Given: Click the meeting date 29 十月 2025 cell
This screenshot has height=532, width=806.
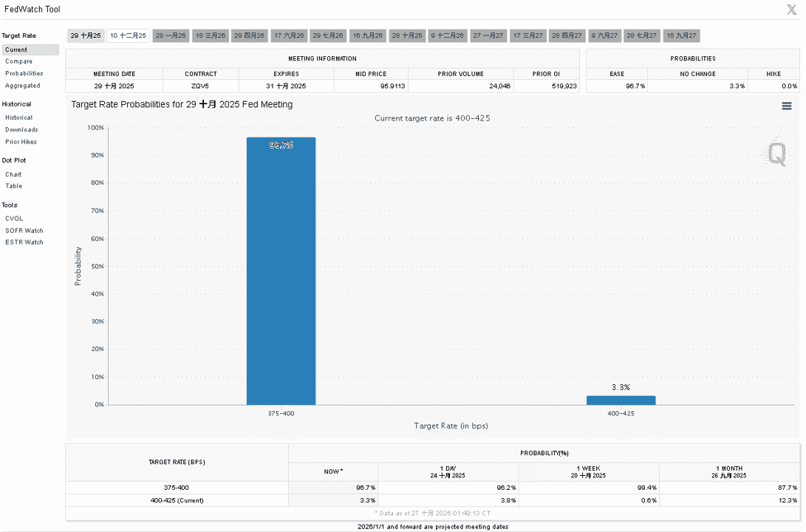Looking at the screenshot, I should tap(114, 86).
